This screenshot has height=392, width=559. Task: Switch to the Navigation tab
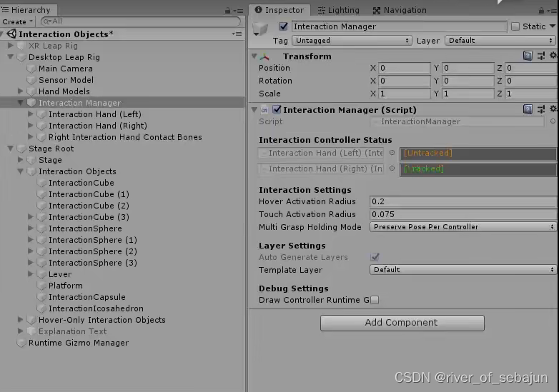tap(400, 10)
